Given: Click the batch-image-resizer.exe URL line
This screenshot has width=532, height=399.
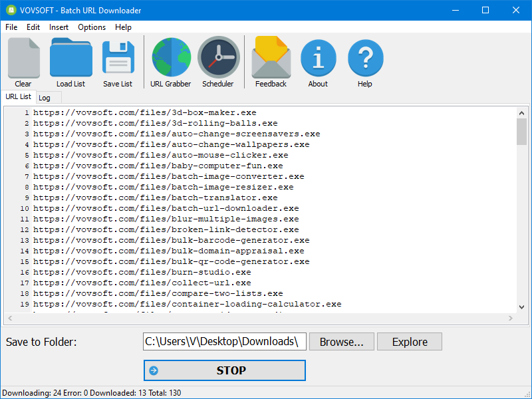Looking at the screenshot, I should pyautogui.click(x=164, y=187).
